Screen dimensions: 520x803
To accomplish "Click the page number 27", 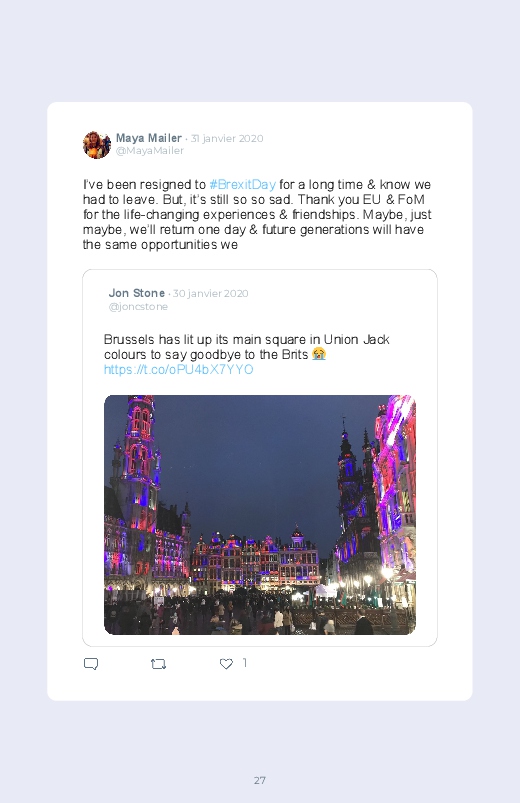I will pyautogui.click(x=260, y=780).
